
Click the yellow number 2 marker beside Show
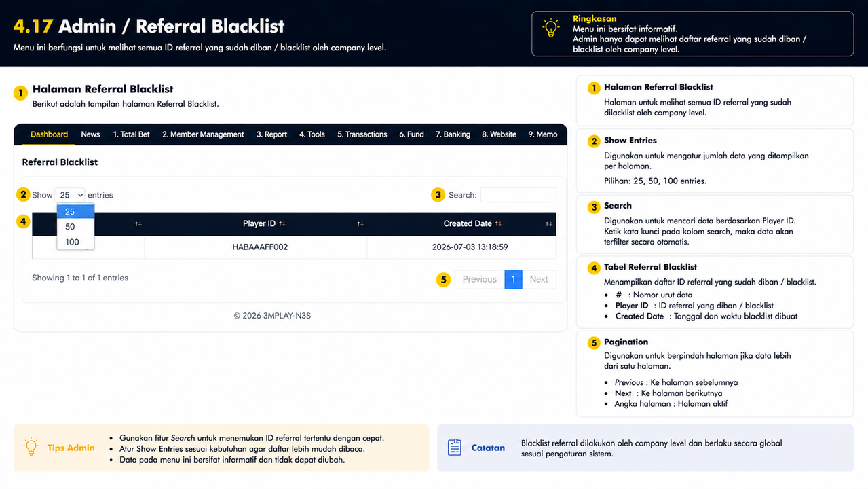coord(24,195)
